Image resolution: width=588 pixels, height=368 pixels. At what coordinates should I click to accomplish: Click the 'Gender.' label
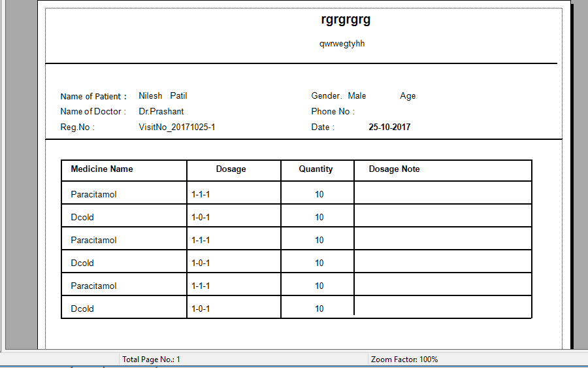[326, 95]
